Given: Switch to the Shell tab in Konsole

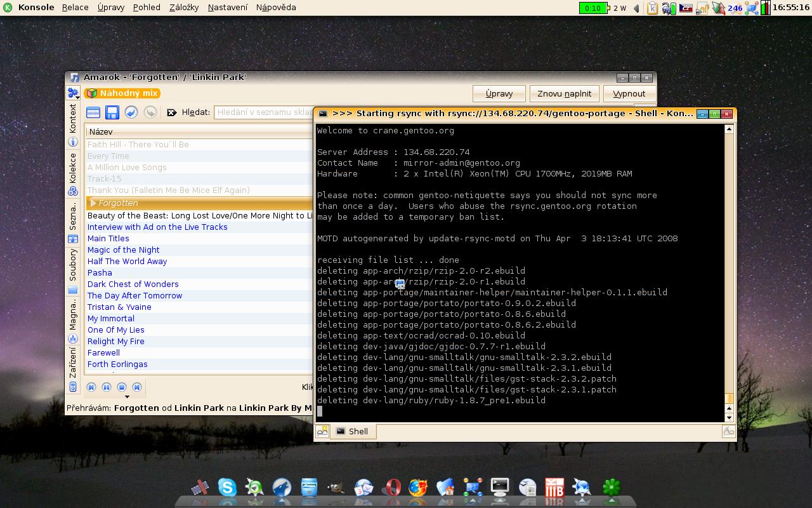Looking at the screenshot, I should [353, 431].
